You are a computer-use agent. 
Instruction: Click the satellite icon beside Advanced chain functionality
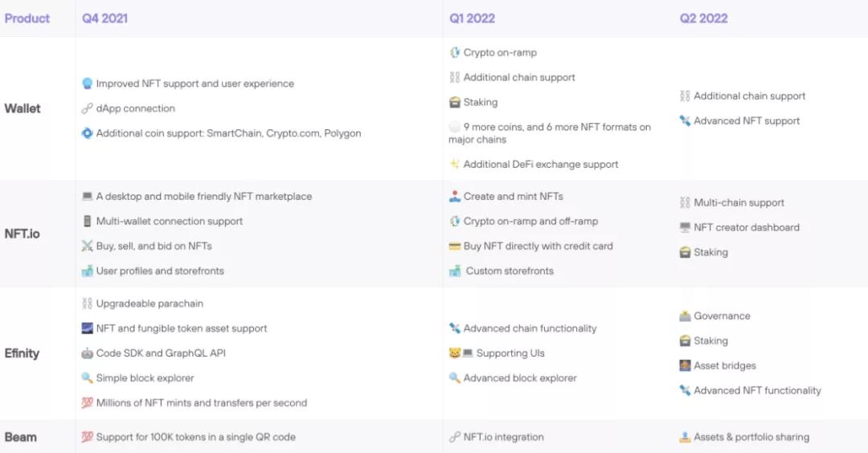pos(454,329)
